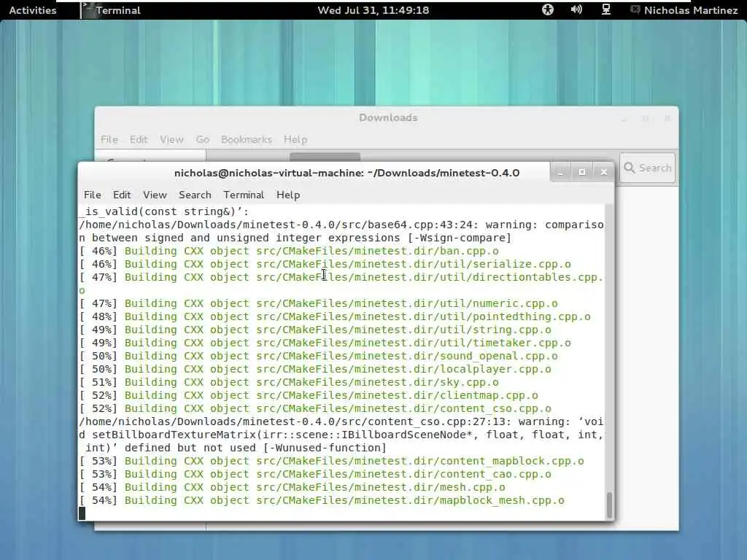Open the terminal's Terminal menu

pos(244,195)
